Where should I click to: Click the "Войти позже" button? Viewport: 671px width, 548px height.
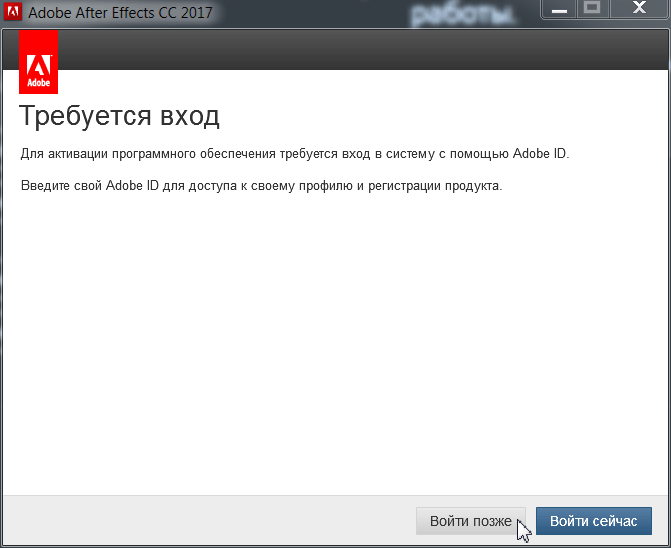pos(471,521)
